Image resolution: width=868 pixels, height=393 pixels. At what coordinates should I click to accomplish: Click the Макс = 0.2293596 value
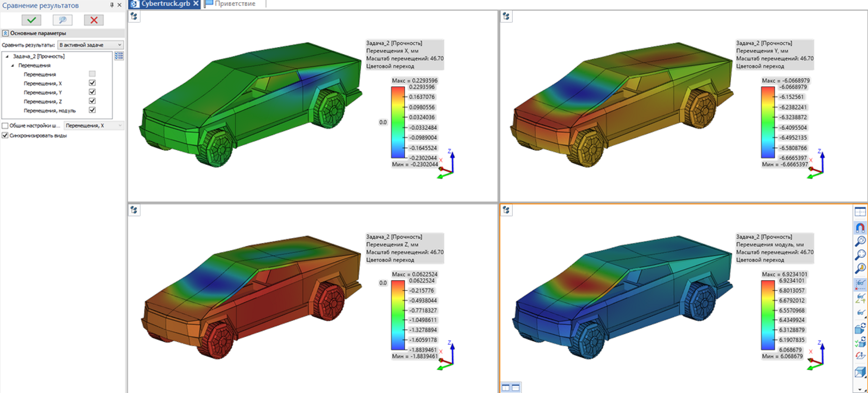[415, 80]
